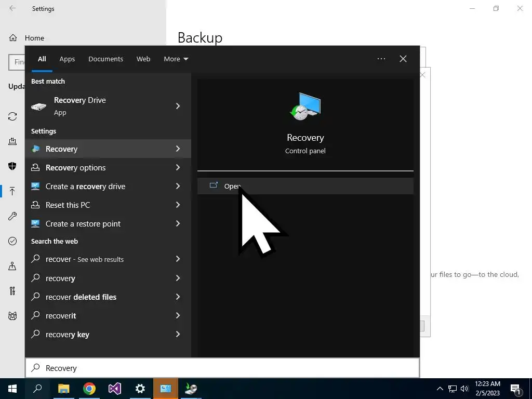Select recoverit web suggestion

[x=108, y=315]
